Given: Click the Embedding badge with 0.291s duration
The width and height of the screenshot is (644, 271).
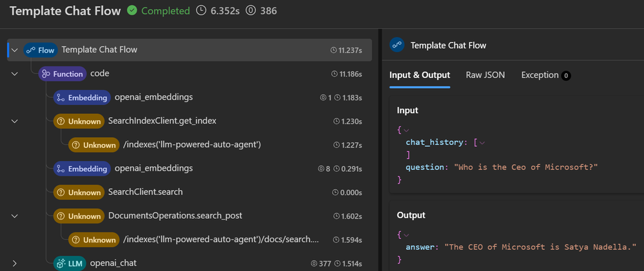Looking at the screenshot, I should tap(82, 169).
